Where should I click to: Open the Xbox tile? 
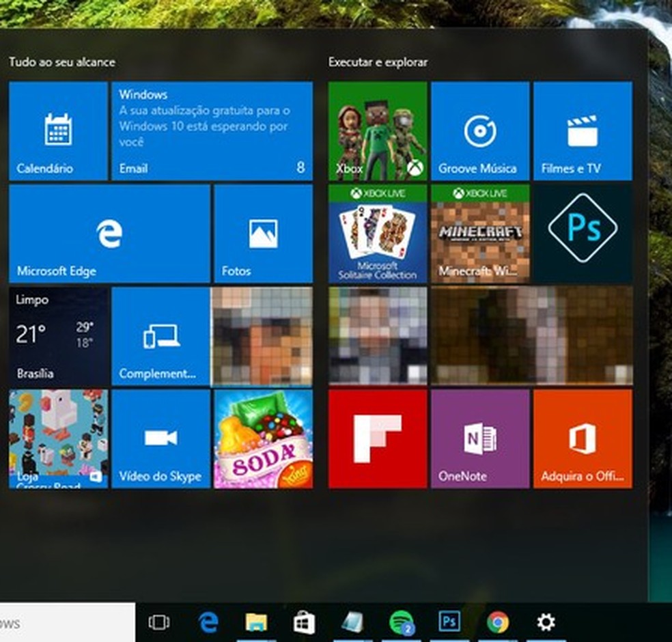click(378, 131)
